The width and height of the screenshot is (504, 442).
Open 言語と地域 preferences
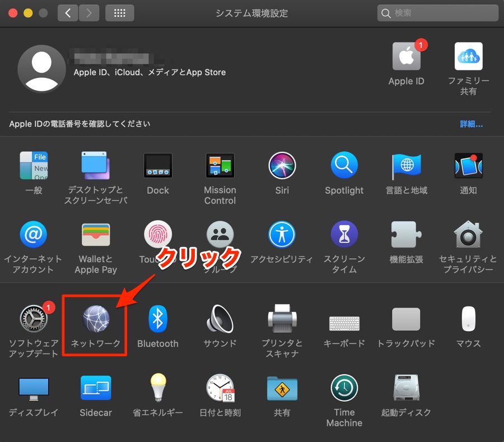407,166
